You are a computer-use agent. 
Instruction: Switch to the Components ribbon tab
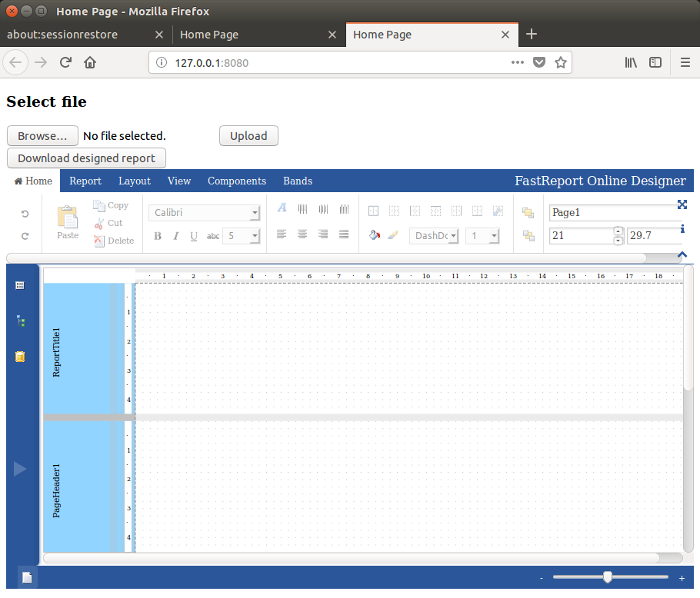coord(237,181)
